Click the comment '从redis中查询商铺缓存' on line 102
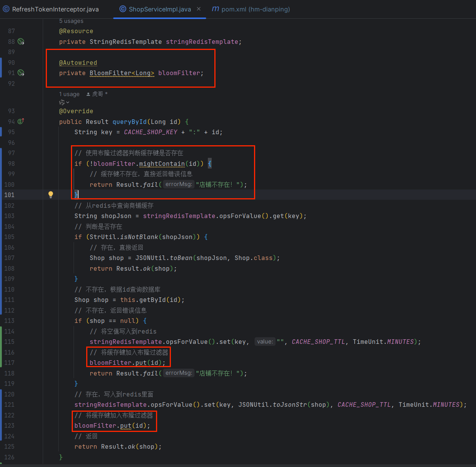 tap(119, 205)
